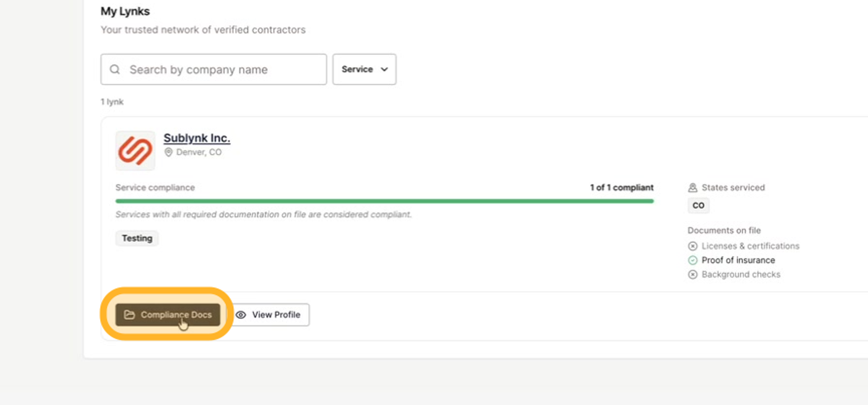Click the Proof of insurance label

click(738, 260)
